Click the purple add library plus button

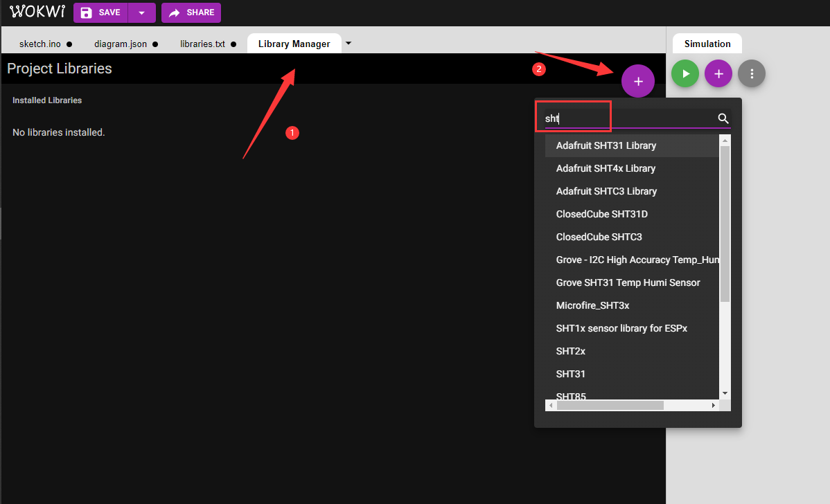(x=638, y=81)
